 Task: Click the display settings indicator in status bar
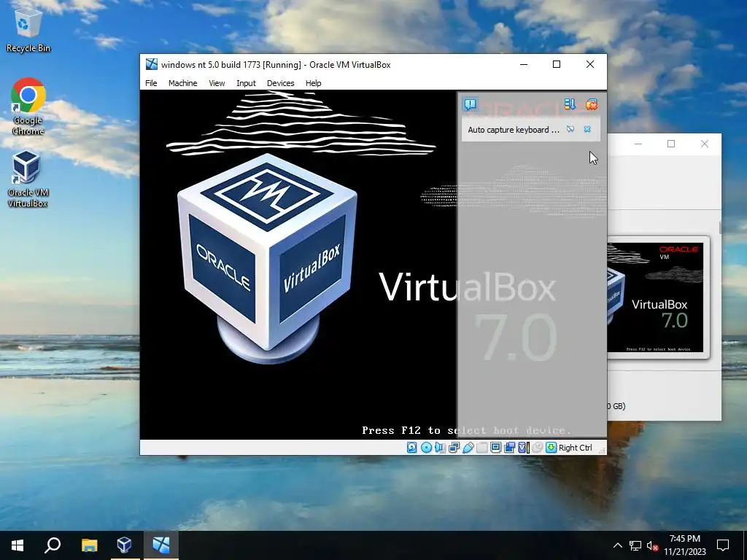tap(495, 448)
